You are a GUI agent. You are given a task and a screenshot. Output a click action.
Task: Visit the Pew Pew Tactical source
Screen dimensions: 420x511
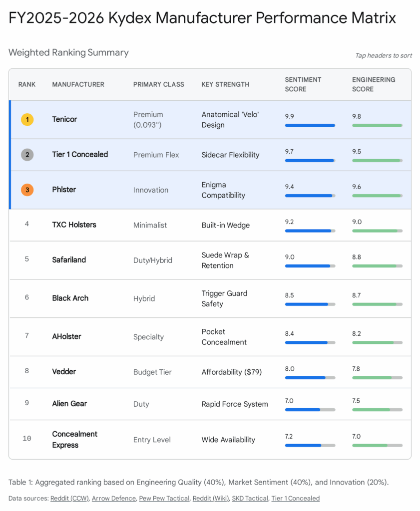pos(164,498)
